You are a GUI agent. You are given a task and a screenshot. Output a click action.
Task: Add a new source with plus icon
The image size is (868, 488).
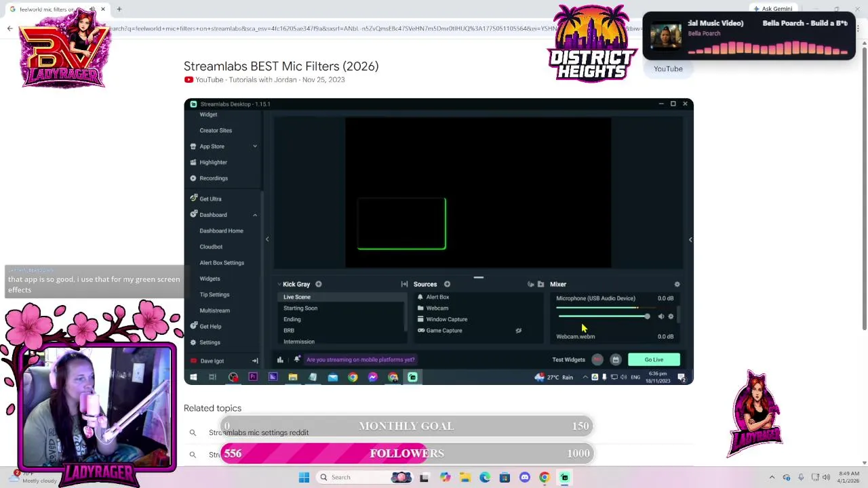(x=447, y=284)
